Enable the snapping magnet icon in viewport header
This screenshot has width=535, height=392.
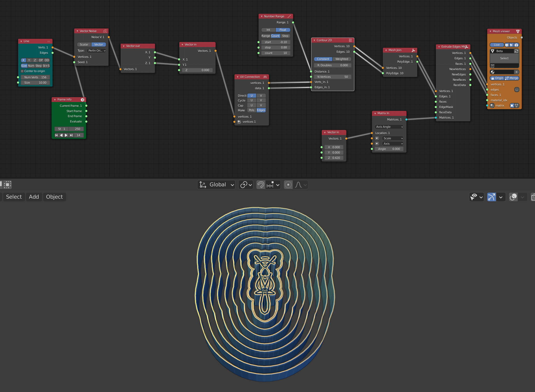(260, 185)
